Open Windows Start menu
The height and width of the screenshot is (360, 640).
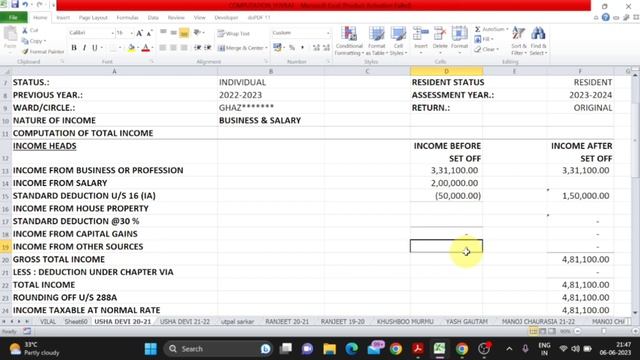click(151, 349)
